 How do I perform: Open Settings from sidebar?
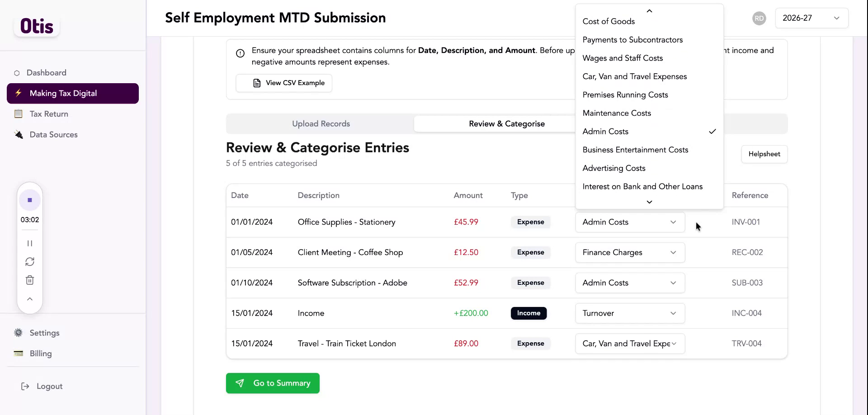(44, 333)
